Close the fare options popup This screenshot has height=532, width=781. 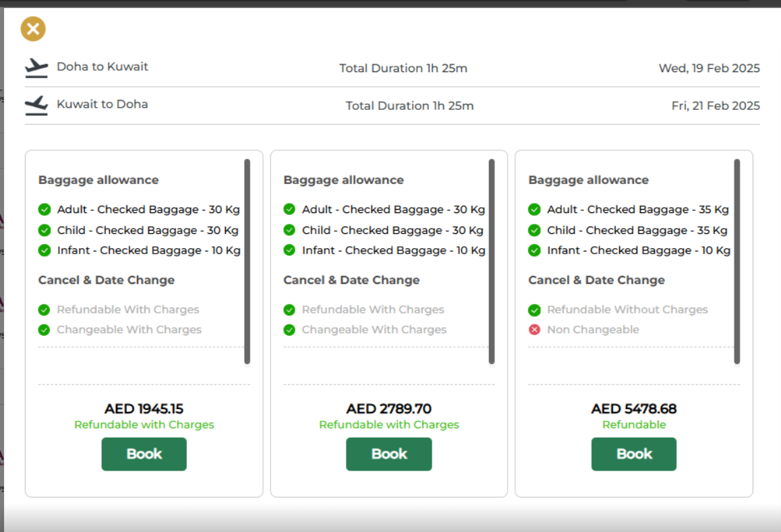[33, 29]
